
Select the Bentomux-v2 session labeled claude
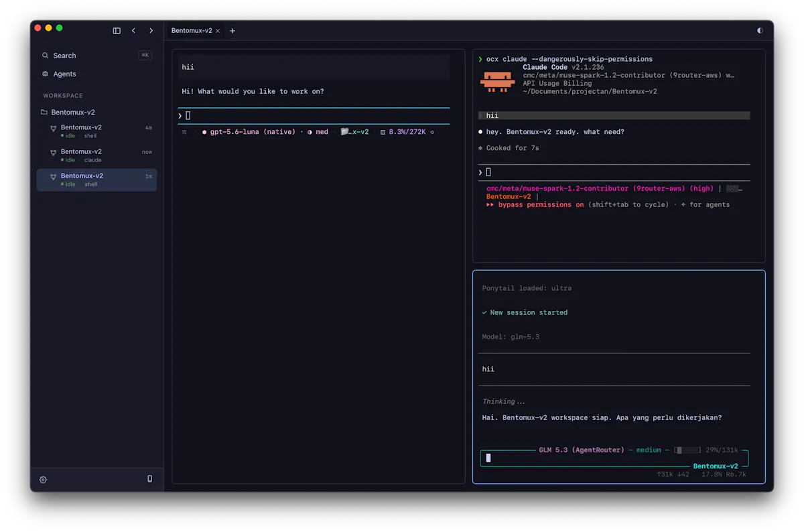[97, 155]
